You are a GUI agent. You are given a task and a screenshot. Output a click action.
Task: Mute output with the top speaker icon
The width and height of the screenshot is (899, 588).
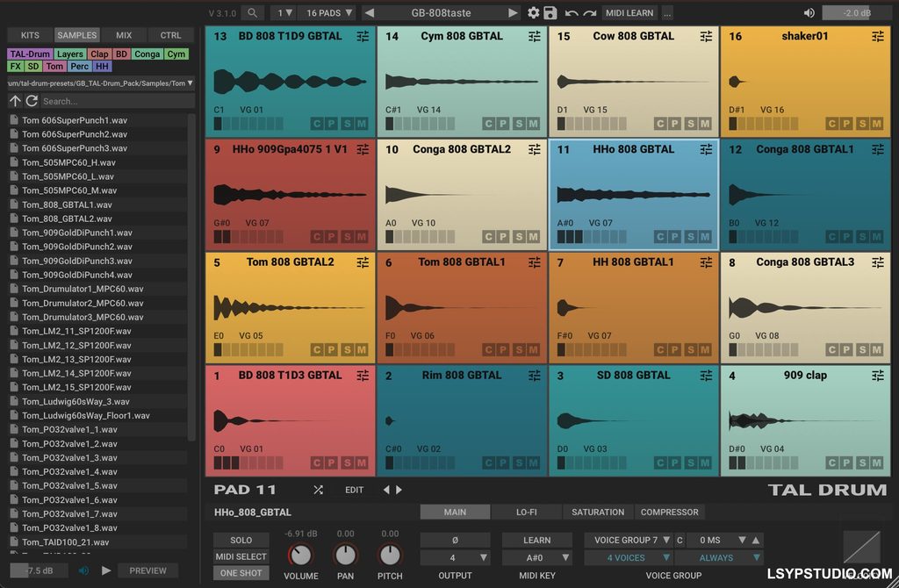coord(809,12)
